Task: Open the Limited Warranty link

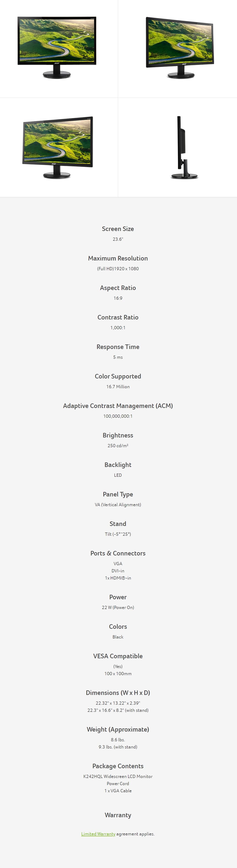Action: click(98, 834)
